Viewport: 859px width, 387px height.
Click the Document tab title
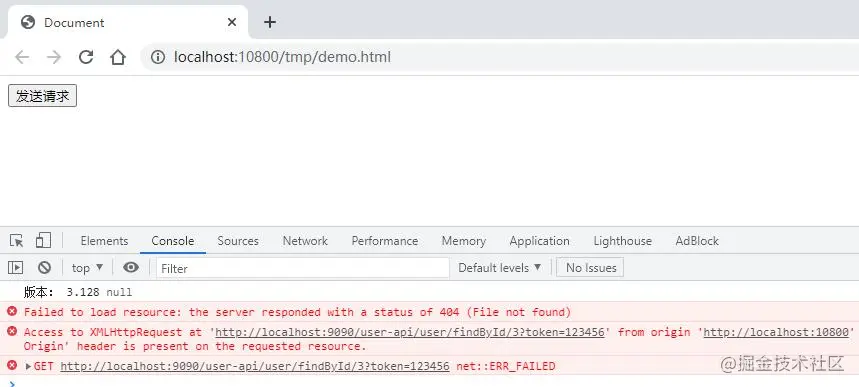[x=74, y=22]
